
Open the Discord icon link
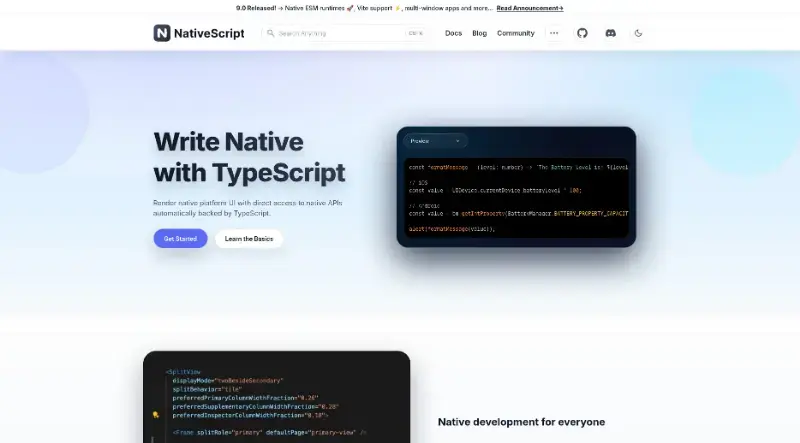pos(610,33)
